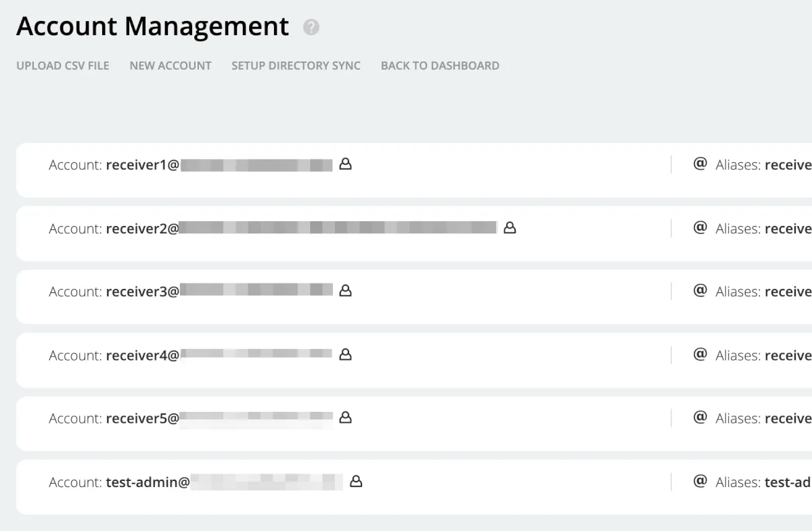Viewport: 812px width, 531px height.
Task: Go Back to Dashboard
Action: [440, 66]
